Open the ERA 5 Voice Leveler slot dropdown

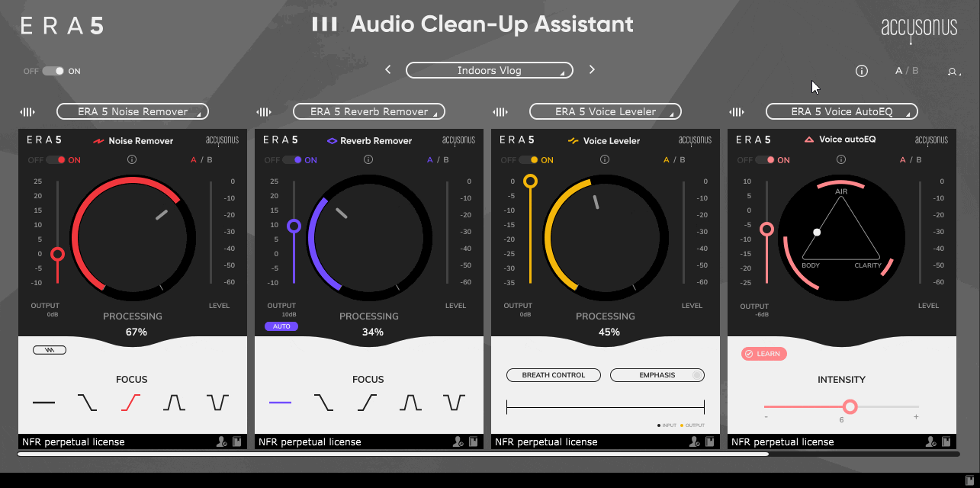[x=606, y=111]
